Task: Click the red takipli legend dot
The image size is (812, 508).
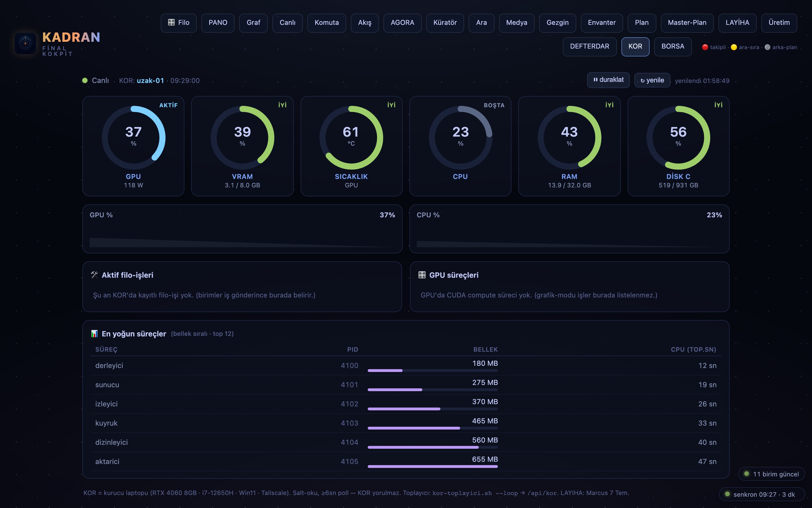Action: [705, 47]
